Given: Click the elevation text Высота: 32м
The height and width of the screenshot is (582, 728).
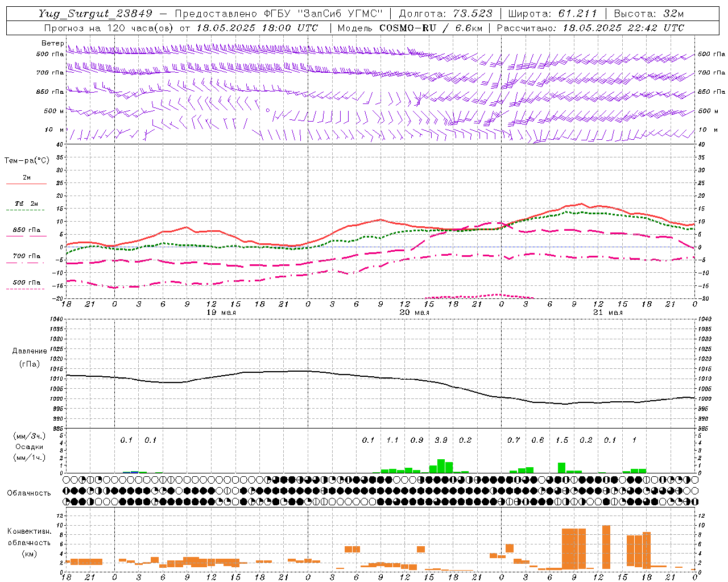Looking at the screenshot, I should [649, 14].
